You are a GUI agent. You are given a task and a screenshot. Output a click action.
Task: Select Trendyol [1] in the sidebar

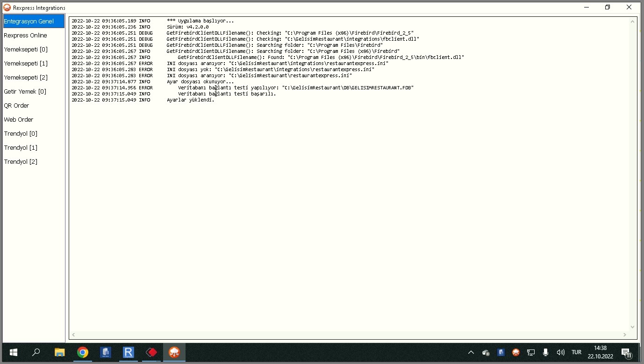tap(34, 147)
